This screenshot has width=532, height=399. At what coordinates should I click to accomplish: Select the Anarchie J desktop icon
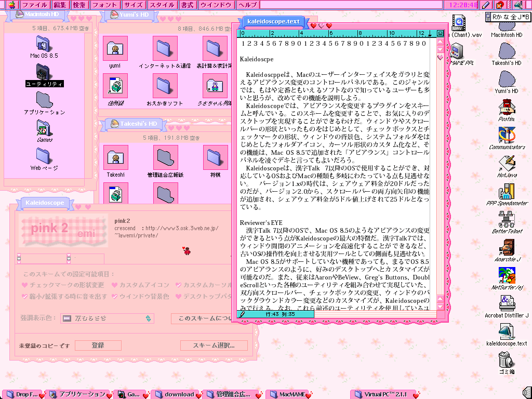pos(507,248)
